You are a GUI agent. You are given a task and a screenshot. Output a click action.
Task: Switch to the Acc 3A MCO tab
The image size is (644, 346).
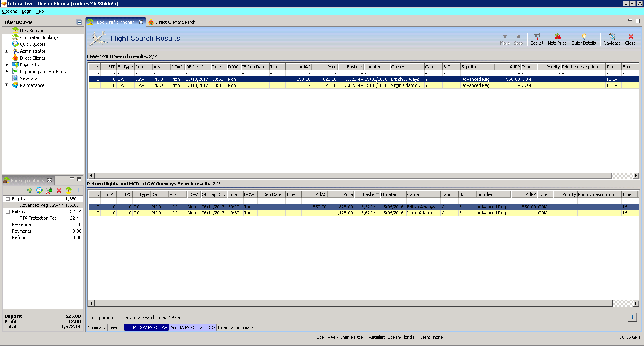point(182,327)
